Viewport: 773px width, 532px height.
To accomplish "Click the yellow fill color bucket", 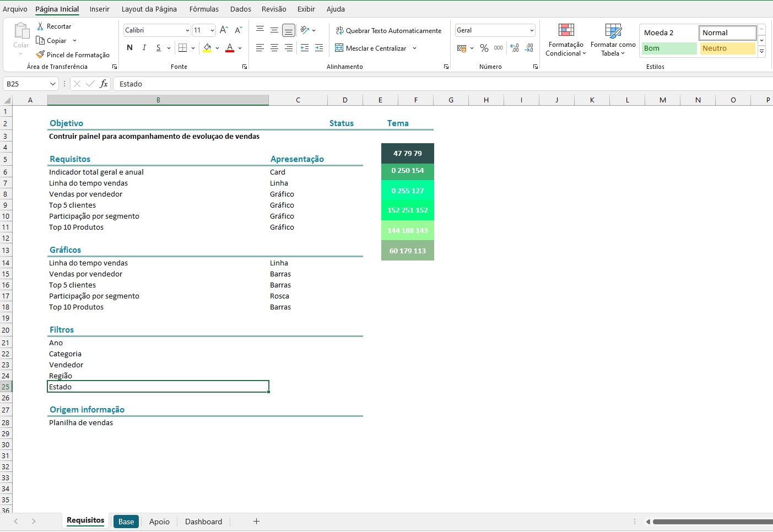I will (x=207, y=48).
